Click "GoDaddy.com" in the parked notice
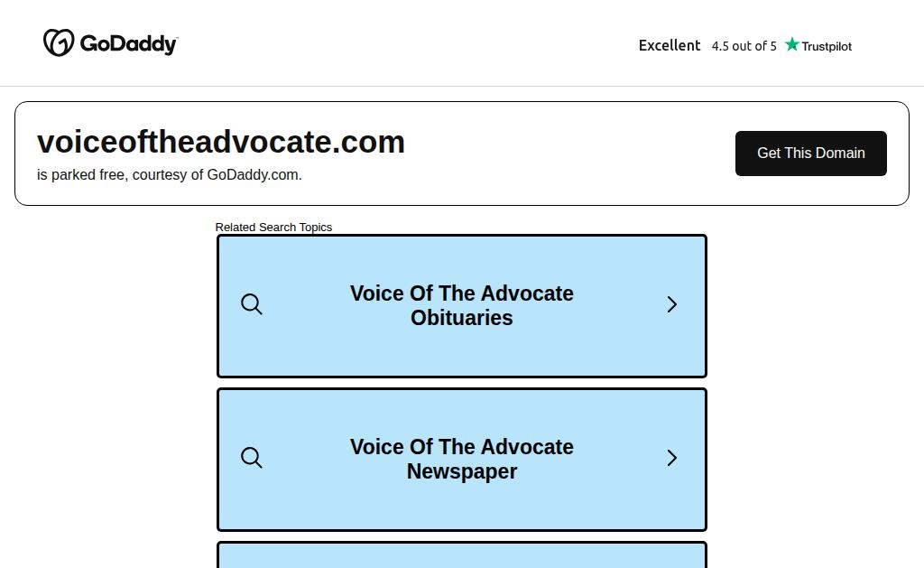924x568 pixels. 254,174
